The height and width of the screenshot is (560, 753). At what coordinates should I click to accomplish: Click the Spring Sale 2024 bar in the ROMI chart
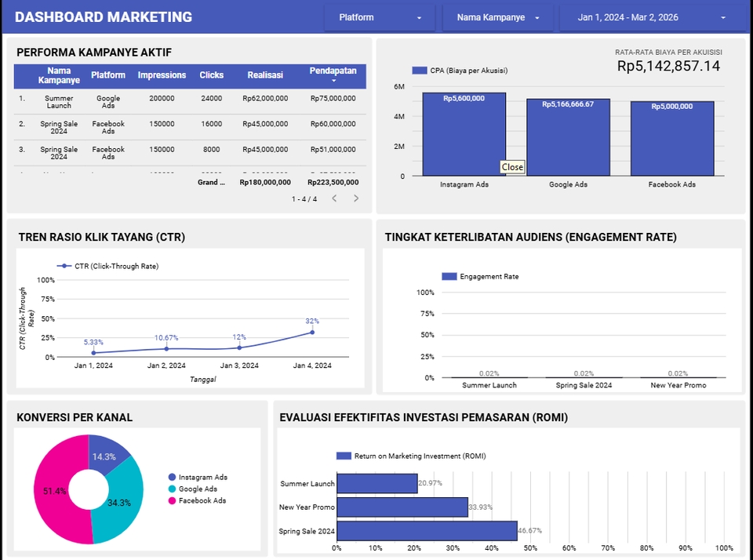424,529
